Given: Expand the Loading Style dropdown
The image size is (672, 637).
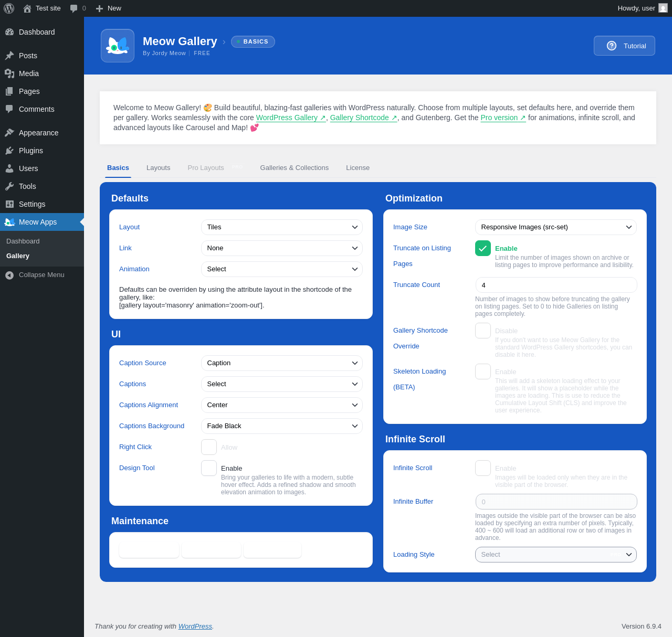Looking at the screenshot, I should click(556, 555).
